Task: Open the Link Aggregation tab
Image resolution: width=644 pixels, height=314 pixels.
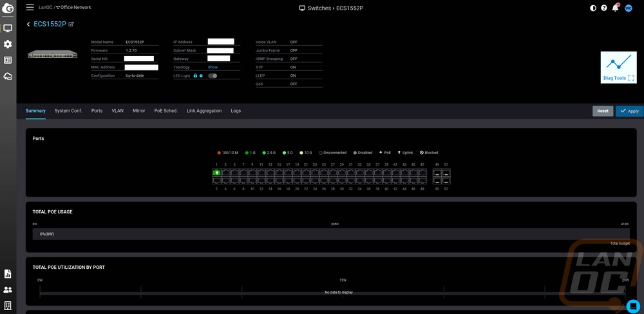Action: [x=204, y=111]
